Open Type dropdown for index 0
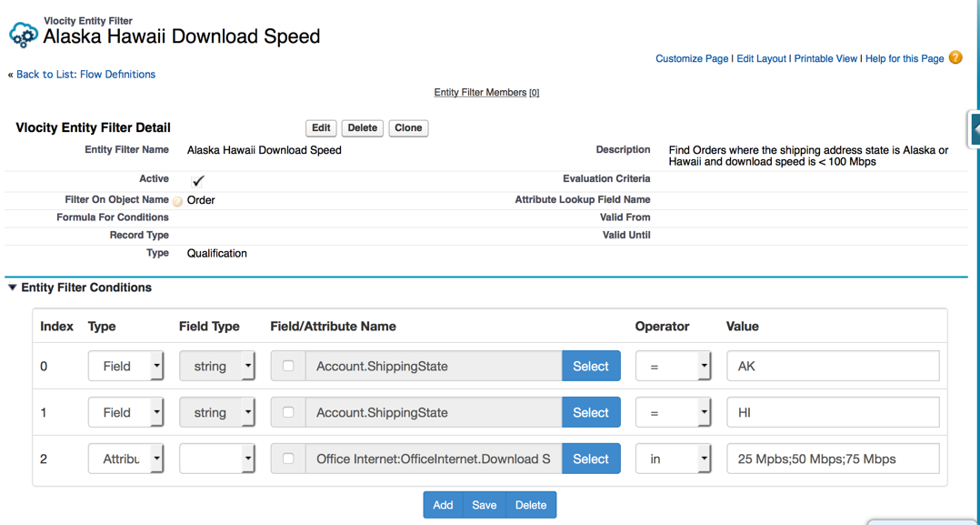Image resolution: width=980 pixels, height=525 pixels. (x=125, y=366)
